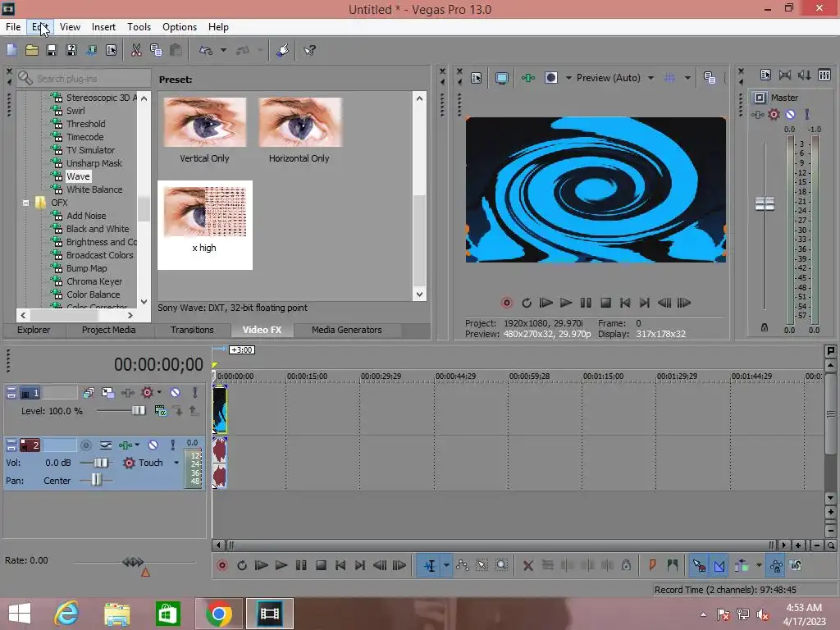Delete selection with the X icon
Viewport: 840px width, 630px height.
[x=528, y=566]
